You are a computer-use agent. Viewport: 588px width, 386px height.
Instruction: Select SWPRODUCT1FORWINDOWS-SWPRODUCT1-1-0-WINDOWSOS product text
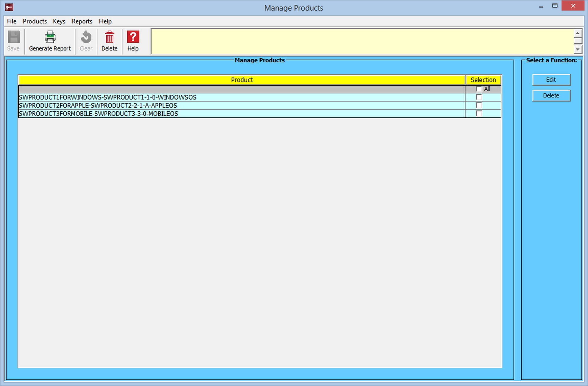pyautogui.click(x=107, y=97)
